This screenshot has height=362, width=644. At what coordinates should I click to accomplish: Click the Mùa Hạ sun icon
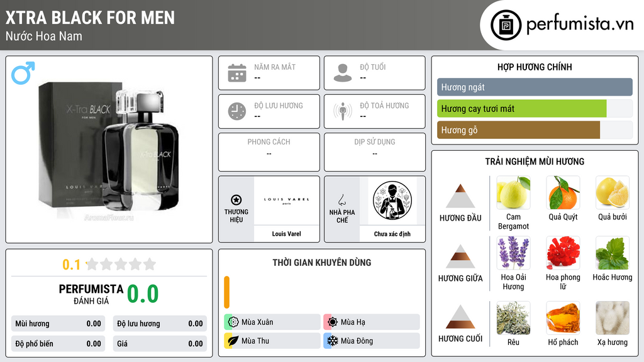(332, 322)
